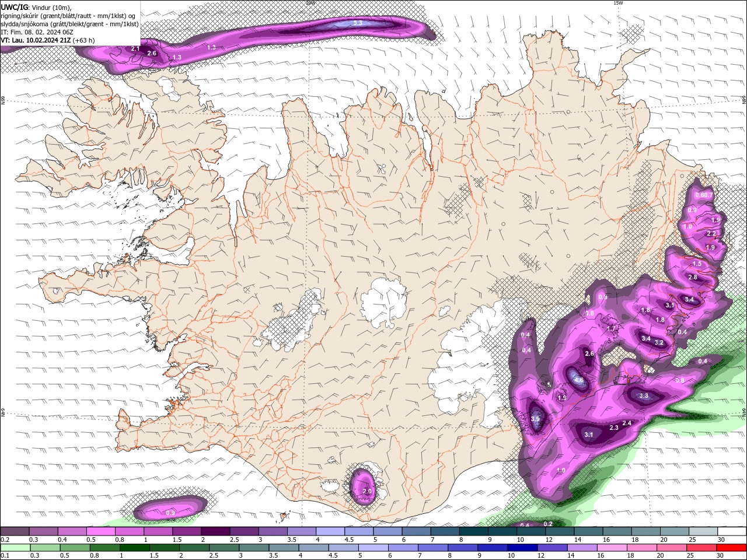Select the '2.8' value on the east coast
The width and height of the screenshot is (747, 560).
[x=693, y=277]
